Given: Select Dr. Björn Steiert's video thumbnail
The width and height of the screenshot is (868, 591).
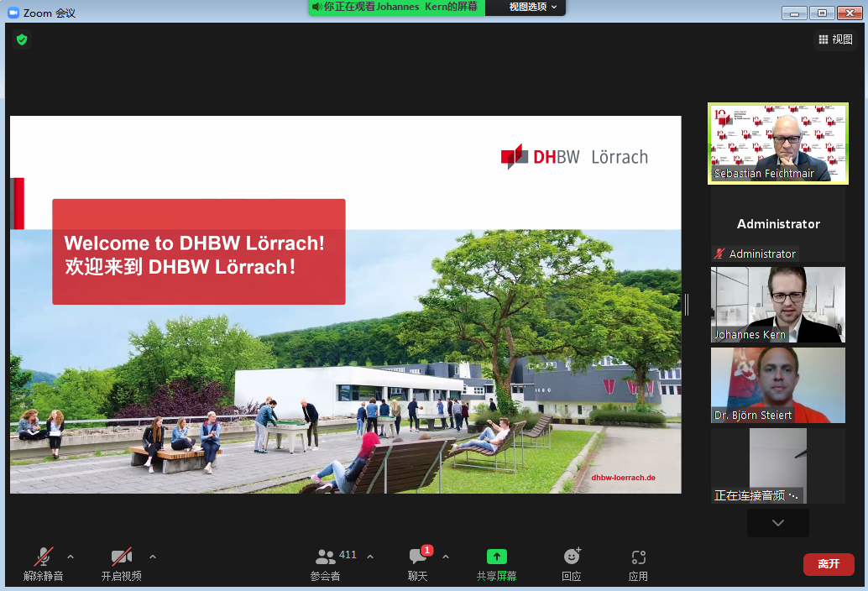Looking at the screenshot, I should 778,384.
